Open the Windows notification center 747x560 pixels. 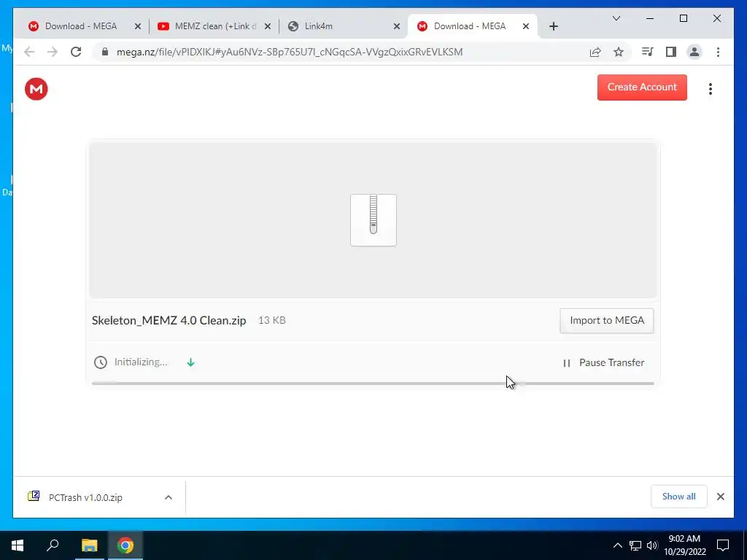[723, 545]
